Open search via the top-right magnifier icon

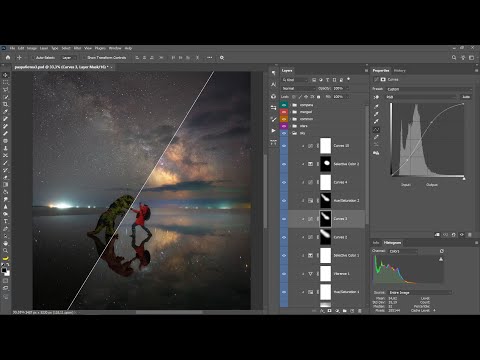(x=454, y=58)
